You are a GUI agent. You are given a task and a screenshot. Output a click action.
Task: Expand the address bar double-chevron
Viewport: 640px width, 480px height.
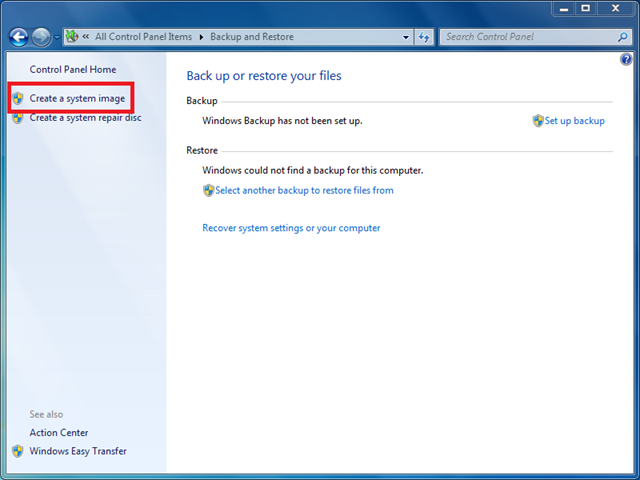point(86,37)
